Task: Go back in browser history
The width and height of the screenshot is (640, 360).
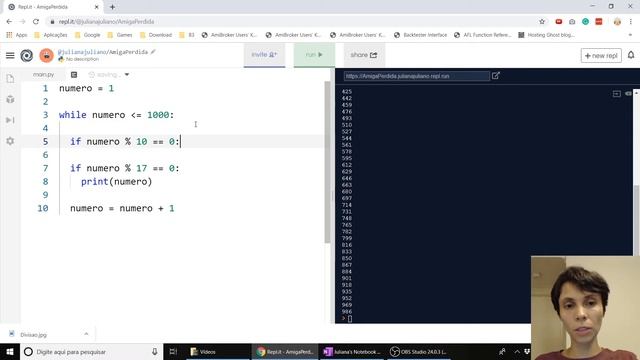Action: coord(9,22)
